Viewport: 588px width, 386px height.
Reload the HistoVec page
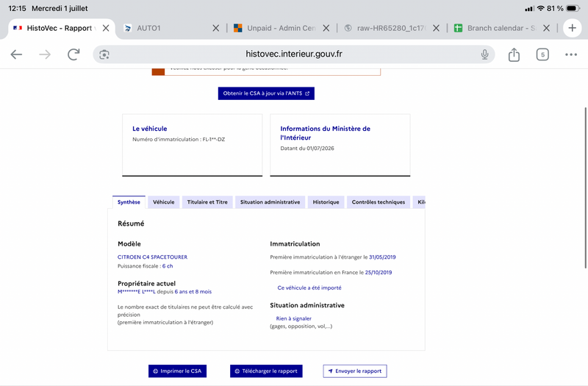[73, 54]
